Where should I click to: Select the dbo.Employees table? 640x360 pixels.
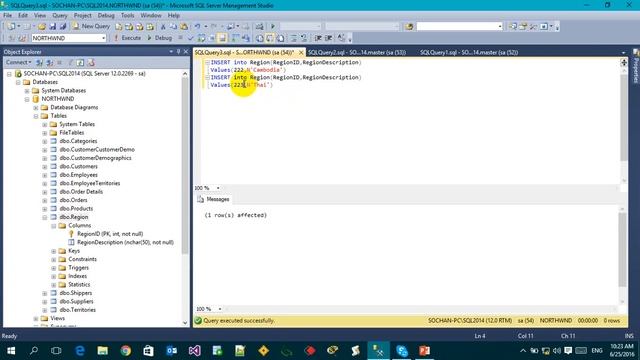[78, 175]
